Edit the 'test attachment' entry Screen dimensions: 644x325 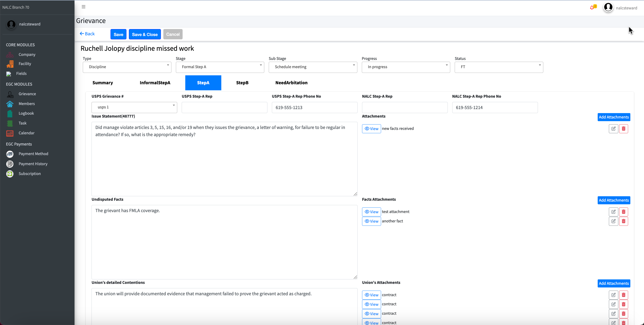613,212
